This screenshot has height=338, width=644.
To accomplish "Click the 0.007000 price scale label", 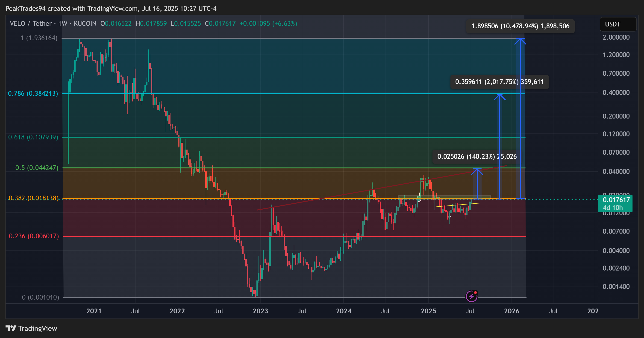I will tap(616, 231).
